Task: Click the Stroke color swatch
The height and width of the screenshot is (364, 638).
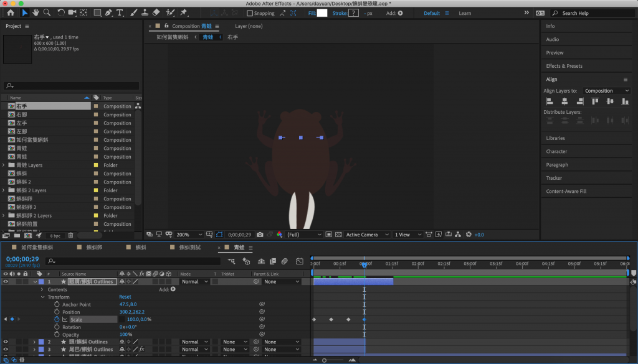Action: [x=354, y=13]
